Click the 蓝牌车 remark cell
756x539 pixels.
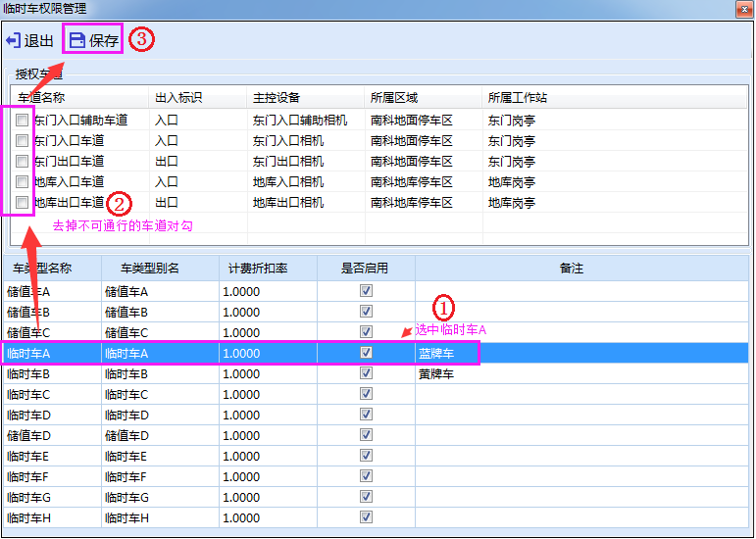pos(581,353)
